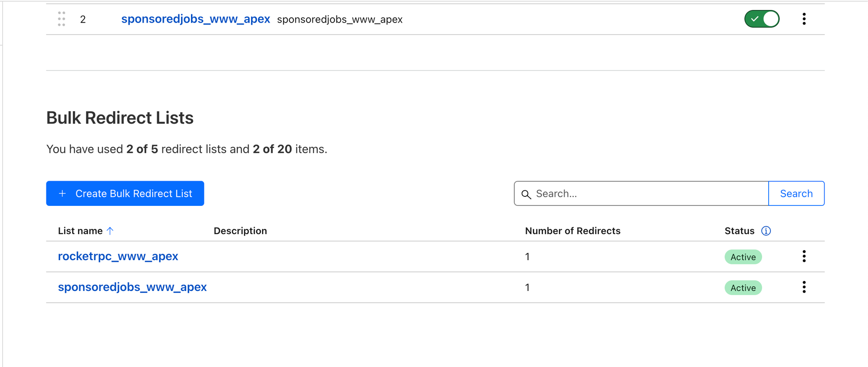Click Create Bulk Redirect List button

pyautogui.click(x=125, y=193)
